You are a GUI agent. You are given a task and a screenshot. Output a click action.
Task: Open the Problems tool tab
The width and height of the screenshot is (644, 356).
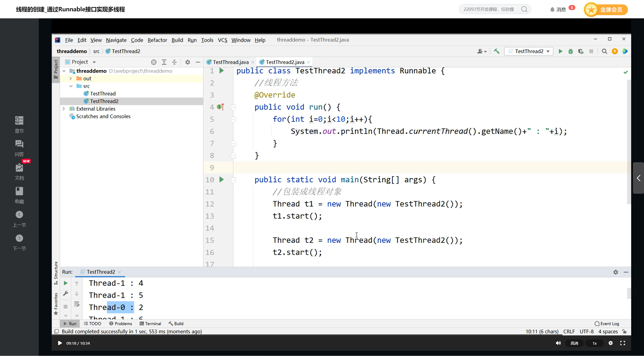120,324
